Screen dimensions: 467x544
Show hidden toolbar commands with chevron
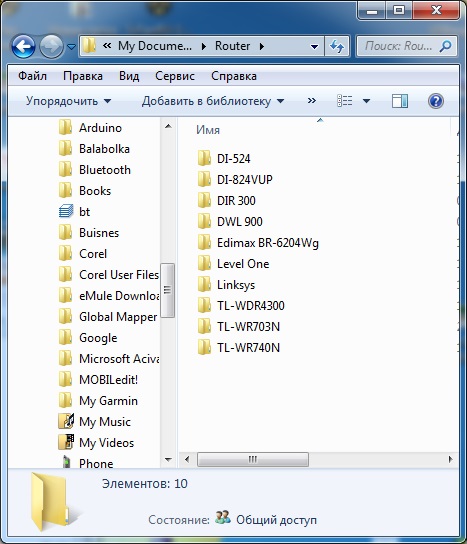tap(312, 101)
